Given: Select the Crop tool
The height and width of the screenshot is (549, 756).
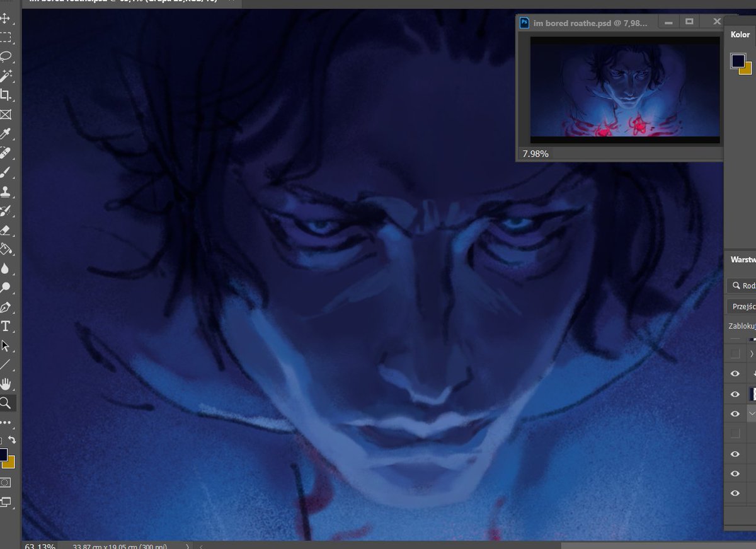Looking at the screenshot, I should point(6,95).
